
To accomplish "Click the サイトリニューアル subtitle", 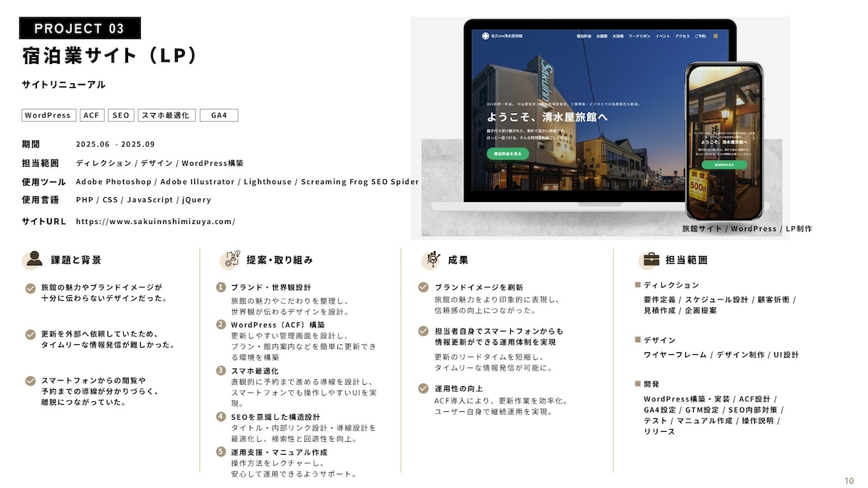I will (63, 85).
